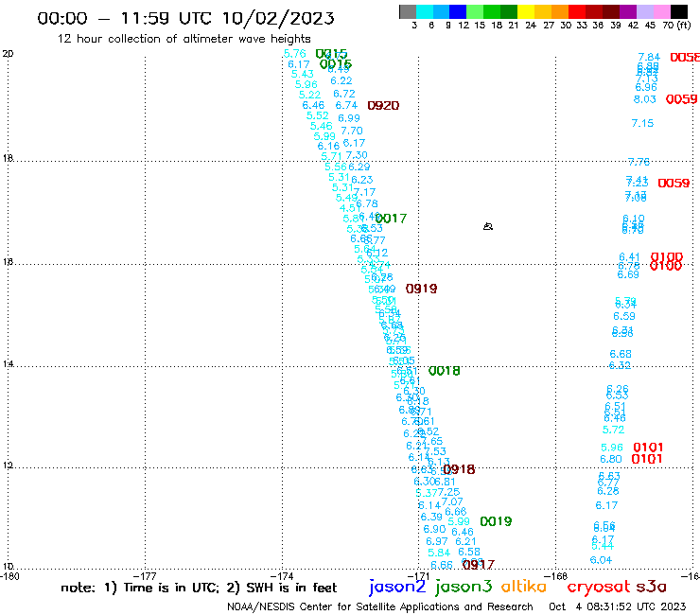The width and height of the screenshot is (700, 615).
Task: Click the latitude axis label '20'
Action: 8,54
